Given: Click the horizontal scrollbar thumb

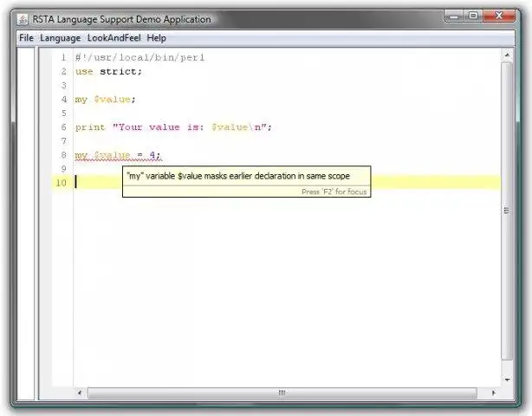Looking at the screenshot, I should (282, 393).
